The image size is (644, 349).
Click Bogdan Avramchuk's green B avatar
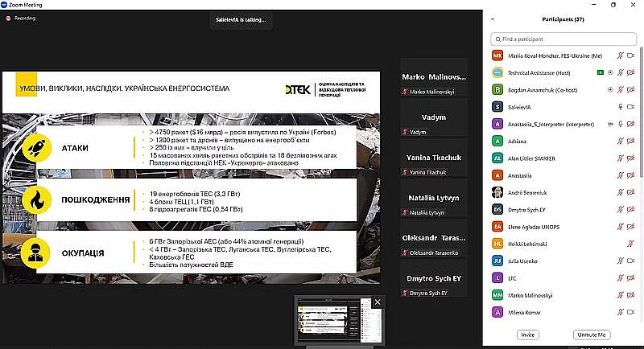coord(497,90)
